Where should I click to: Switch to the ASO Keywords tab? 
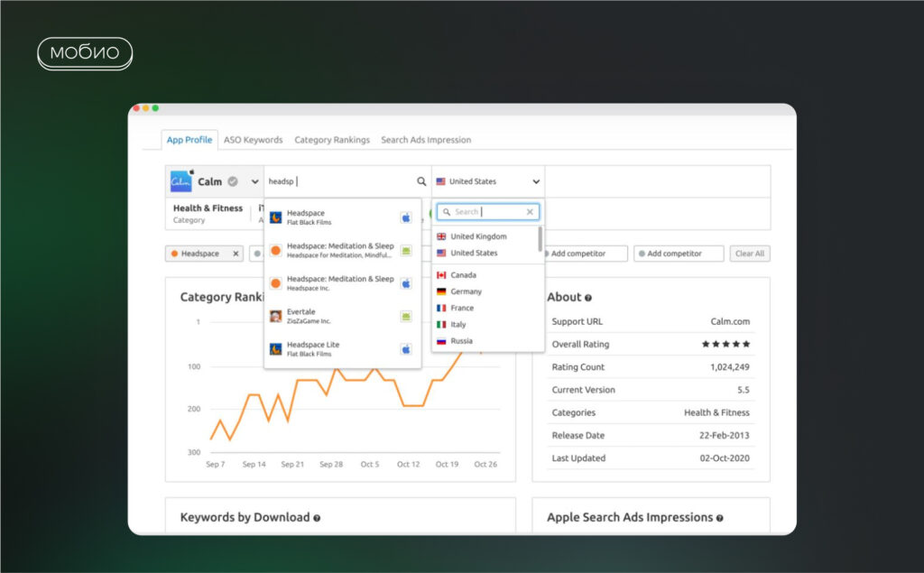pyautogui.click(x=253, y=140)
